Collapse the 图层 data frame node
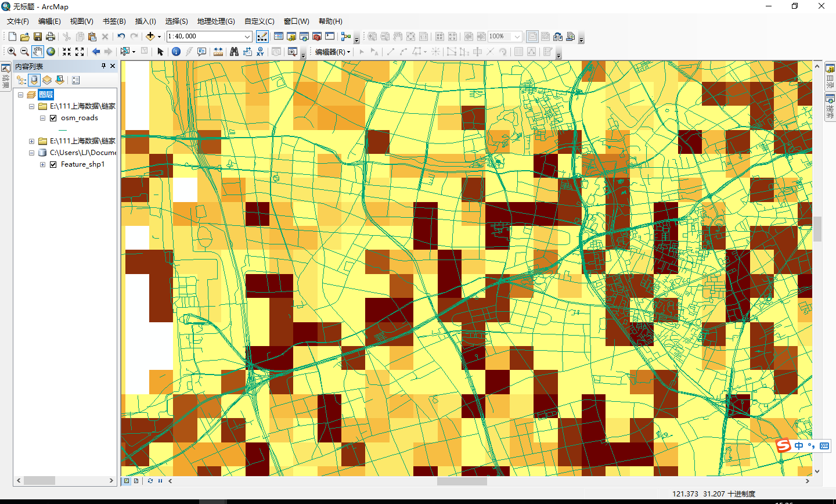Screen dimensions: 836x504 pos(21,95)
